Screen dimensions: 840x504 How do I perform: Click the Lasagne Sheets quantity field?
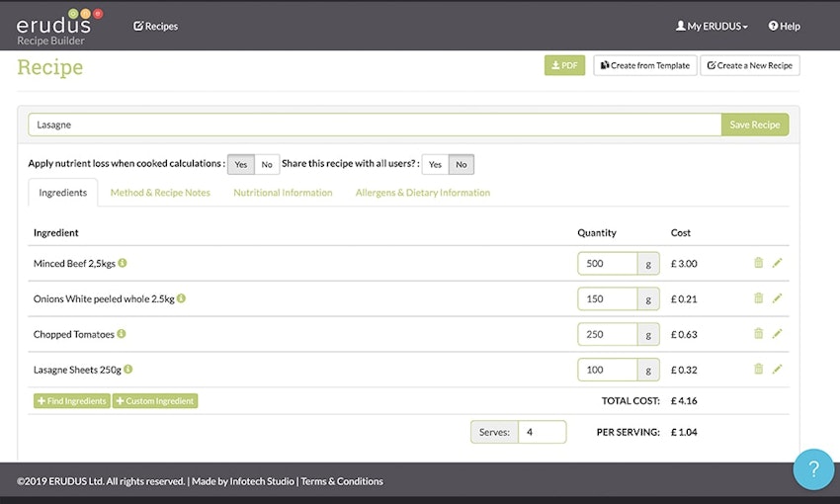coord(608,370)
